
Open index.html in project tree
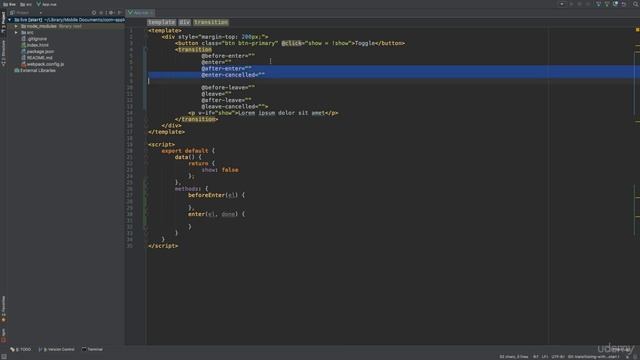click(x=35, y=45)
